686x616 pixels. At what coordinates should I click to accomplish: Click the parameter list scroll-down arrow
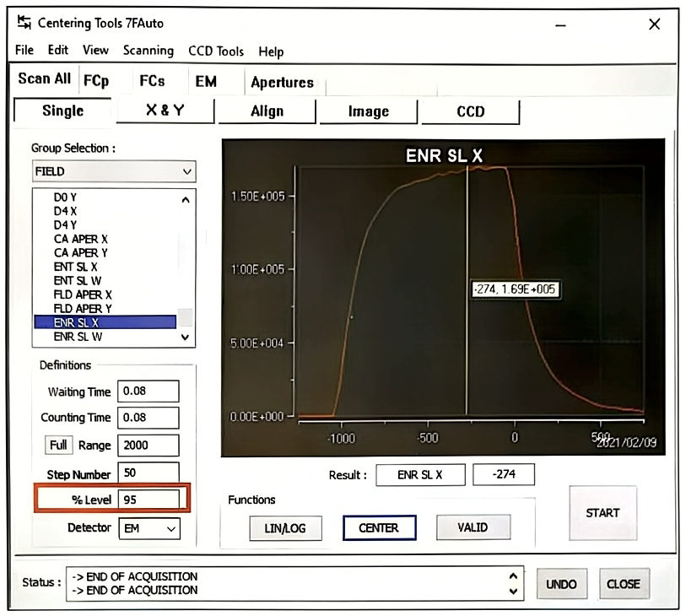[x=186, y=338]
